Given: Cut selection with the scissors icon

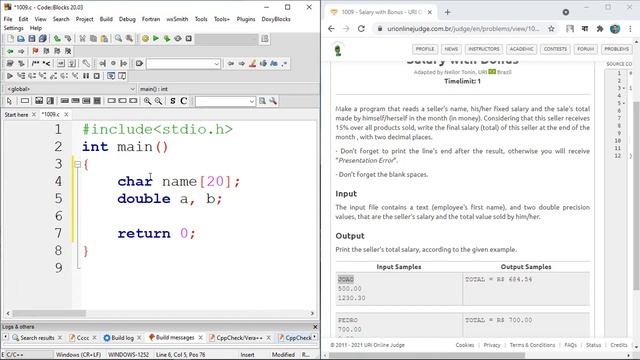Looking at the screenshot, I should pyautogui.click(x=82, y=38).
